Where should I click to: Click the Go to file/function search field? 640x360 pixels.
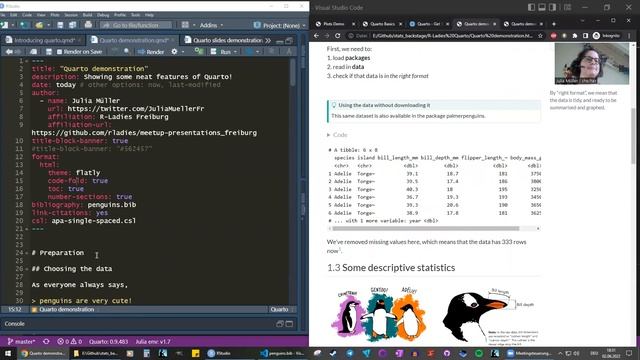[136, 25]
